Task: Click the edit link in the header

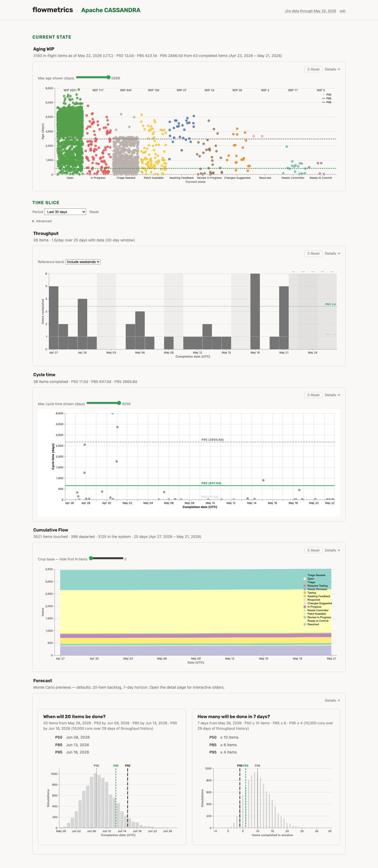Action: point(342,11)
